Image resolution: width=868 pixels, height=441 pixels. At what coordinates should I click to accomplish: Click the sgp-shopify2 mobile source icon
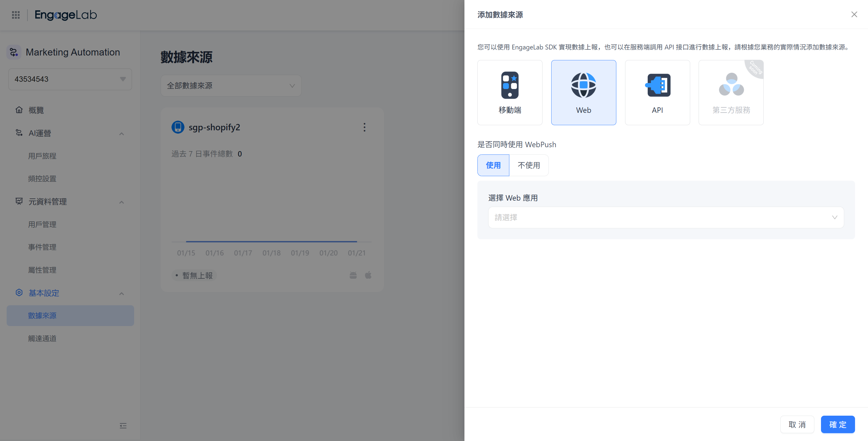(178, 127)
